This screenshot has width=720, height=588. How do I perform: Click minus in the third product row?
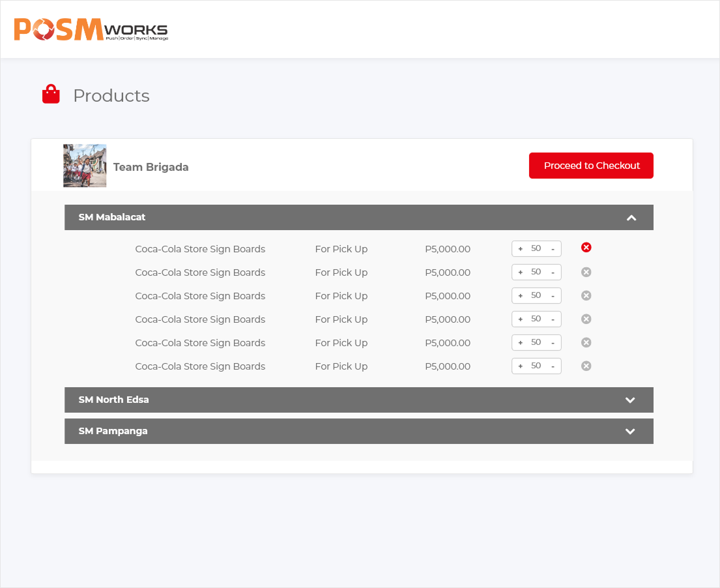pyautogui.click(x=553, y=296)
